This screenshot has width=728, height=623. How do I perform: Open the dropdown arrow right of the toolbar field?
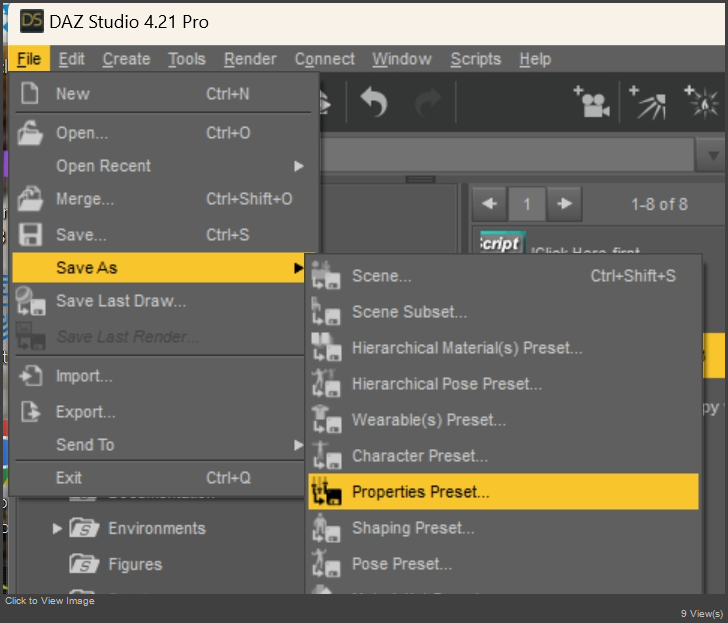(712, 155)
